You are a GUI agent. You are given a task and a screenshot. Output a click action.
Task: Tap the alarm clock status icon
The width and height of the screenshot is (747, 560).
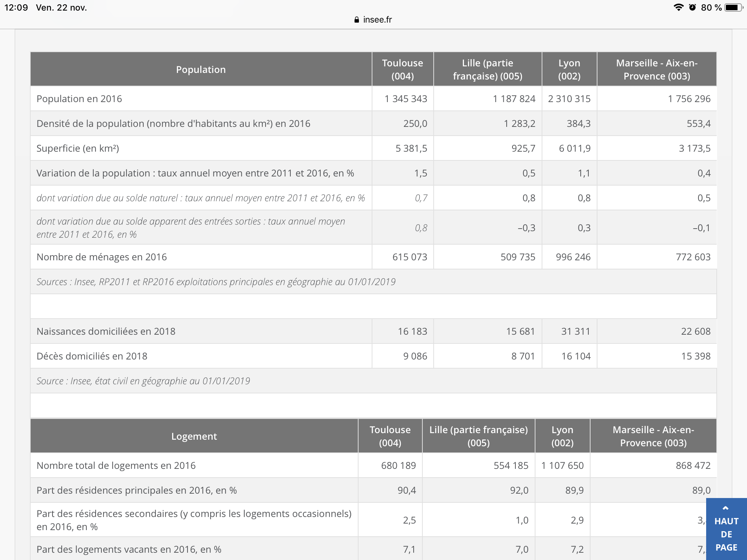[692, 7]
